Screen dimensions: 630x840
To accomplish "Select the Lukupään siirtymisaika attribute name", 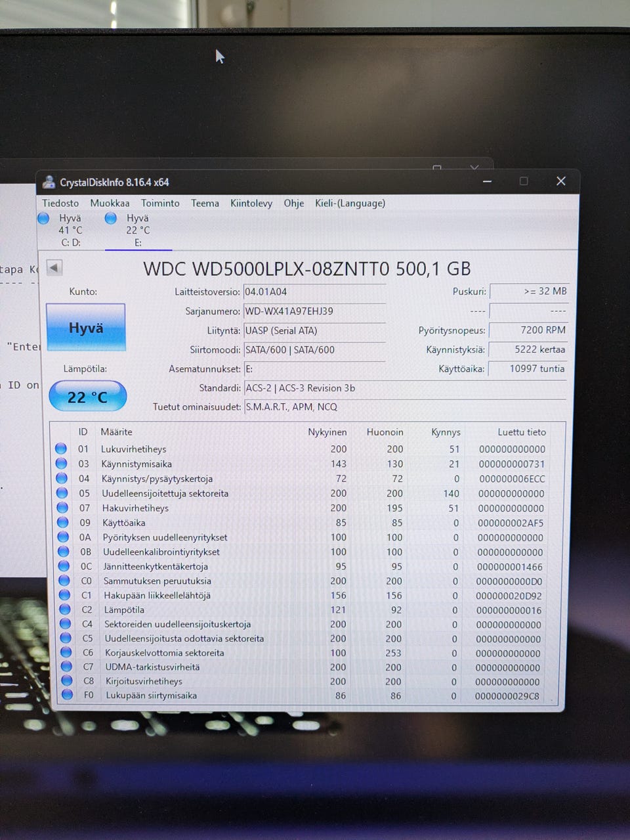I will coord(152,696).
